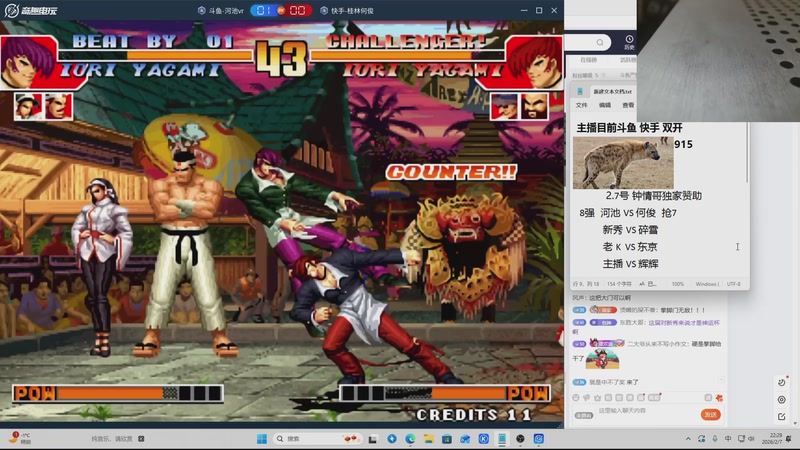The height and width of the screenshot is (450, 800).
Task: Click the line 老 K VS 东京
Action: pos(630,247)
